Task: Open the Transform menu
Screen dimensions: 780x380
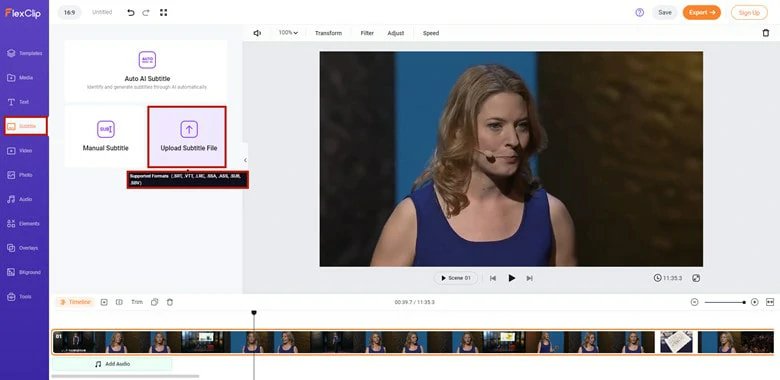Action: click(x=328, y=33)
